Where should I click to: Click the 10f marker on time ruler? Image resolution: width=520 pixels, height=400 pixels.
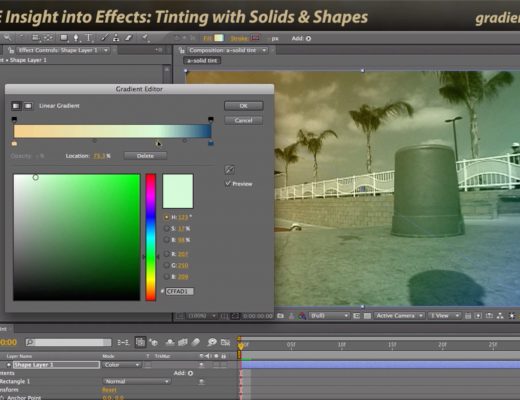coord(342,344)
